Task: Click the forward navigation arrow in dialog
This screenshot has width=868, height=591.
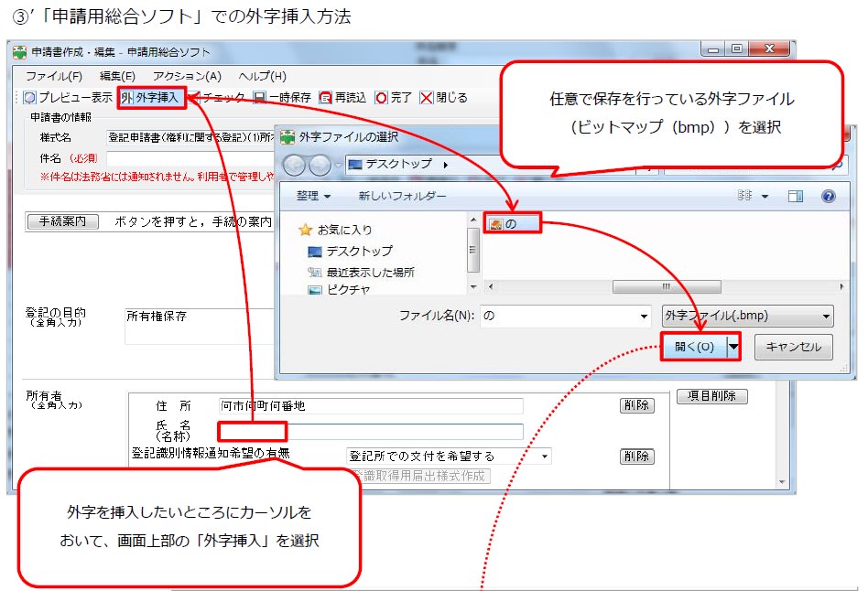Action: click(320, 165)
